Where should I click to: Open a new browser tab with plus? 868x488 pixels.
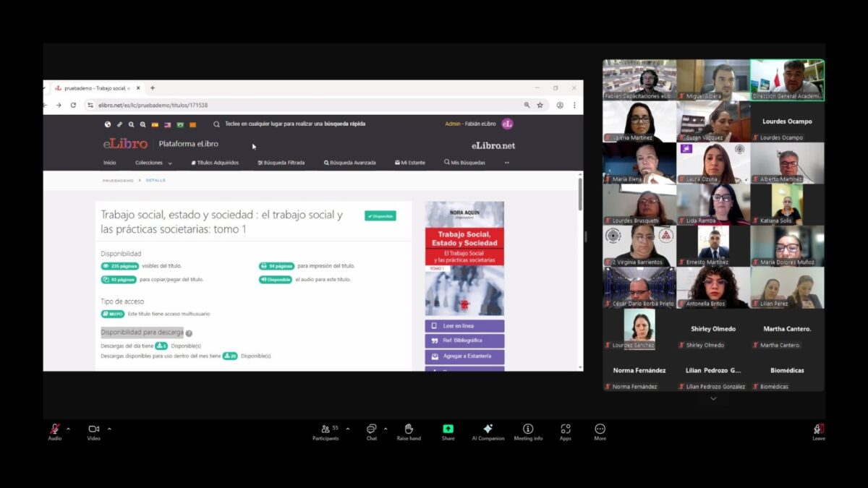(153, 88)
